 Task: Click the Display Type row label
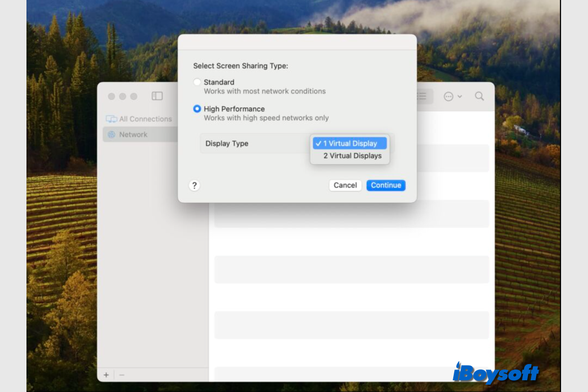[x=227, y=144]
